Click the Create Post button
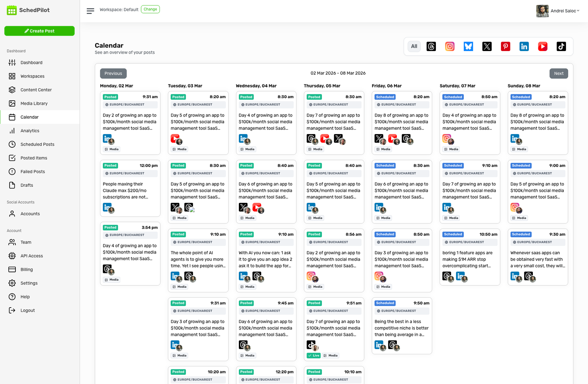Viewport: 588px width, 384px height. click(39, 31)
